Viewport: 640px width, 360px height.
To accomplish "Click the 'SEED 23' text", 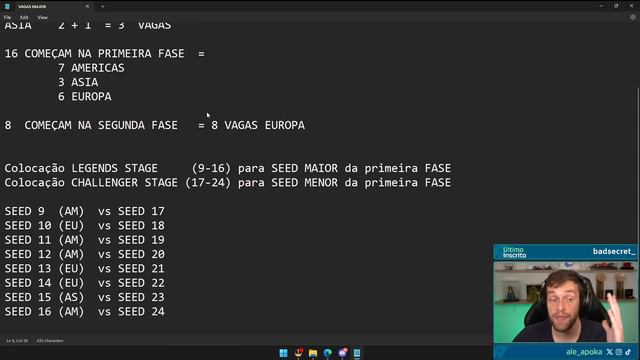I will (141, 297).
